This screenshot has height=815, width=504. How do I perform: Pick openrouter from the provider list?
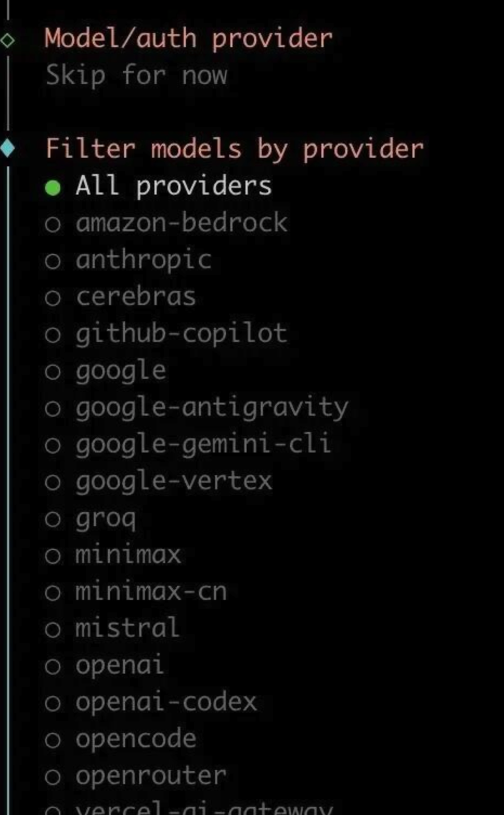coord(151,776)
